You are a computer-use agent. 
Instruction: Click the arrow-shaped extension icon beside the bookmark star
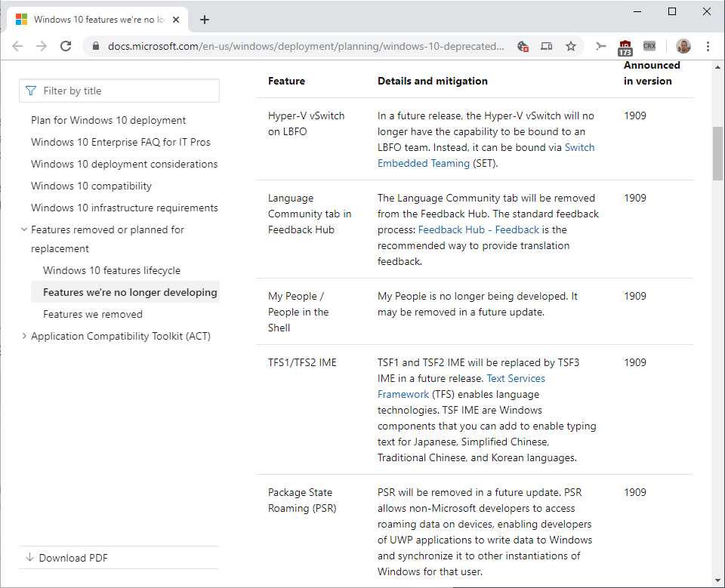pyautogui.click(x=600, y=46)
